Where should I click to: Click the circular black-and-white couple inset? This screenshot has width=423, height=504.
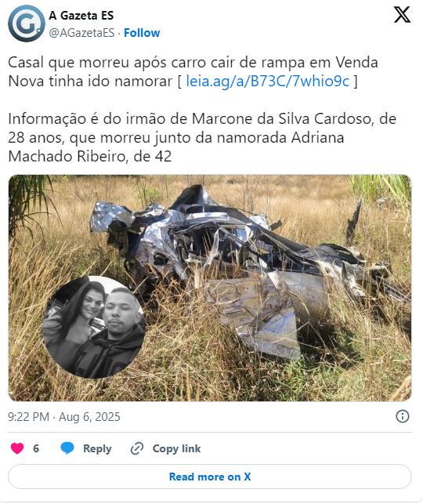pos(94,327)
